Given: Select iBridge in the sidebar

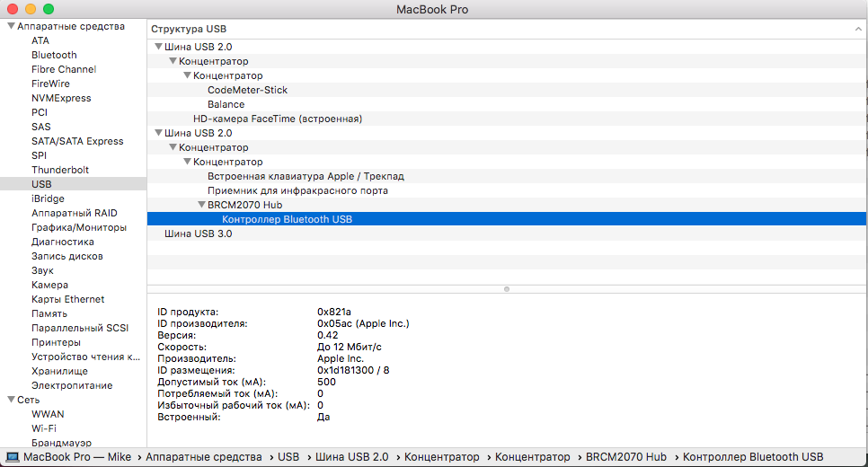Looking at the screenshot, I should click(x=48, y=198).
